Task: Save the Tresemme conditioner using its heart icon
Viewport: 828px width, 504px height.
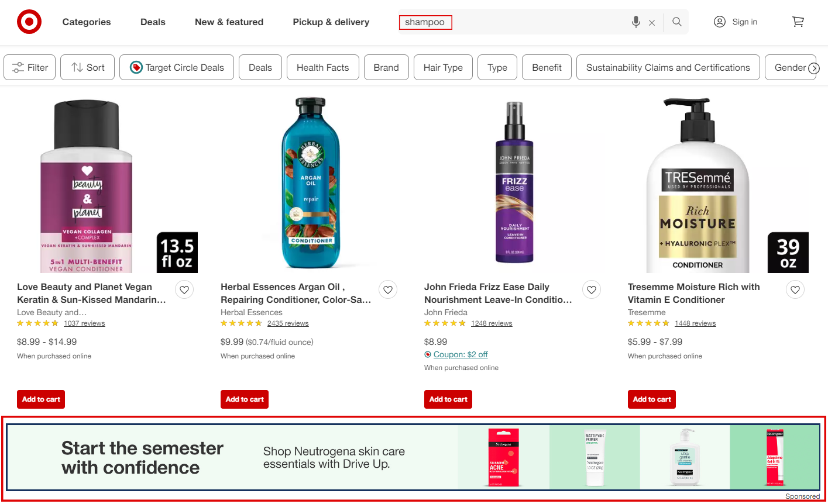Action: point(795,289)
